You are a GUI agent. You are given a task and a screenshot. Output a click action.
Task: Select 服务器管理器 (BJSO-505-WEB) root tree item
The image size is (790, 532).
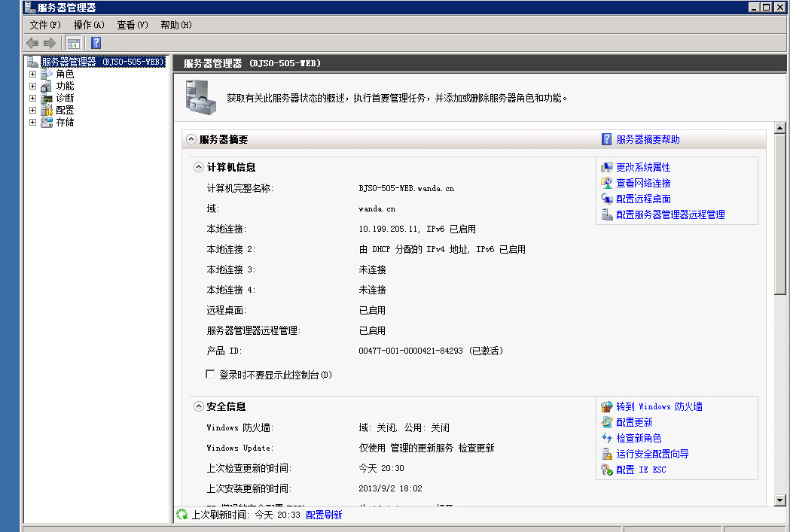click(x=102, y=62)
